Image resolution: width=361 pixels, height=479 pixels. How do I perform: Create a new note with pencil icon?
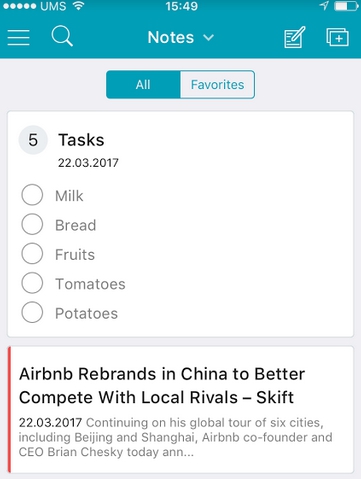point(295,37)
